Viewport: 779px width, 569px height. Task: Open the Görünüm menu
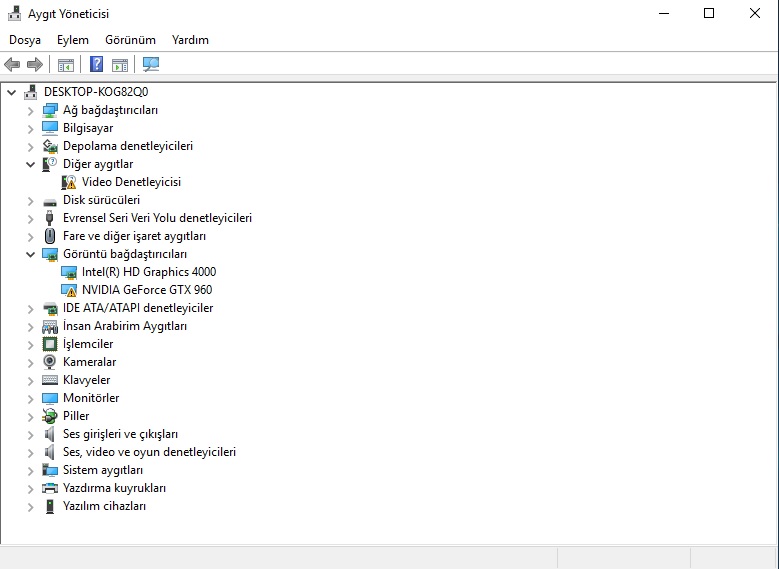(130, 40)
